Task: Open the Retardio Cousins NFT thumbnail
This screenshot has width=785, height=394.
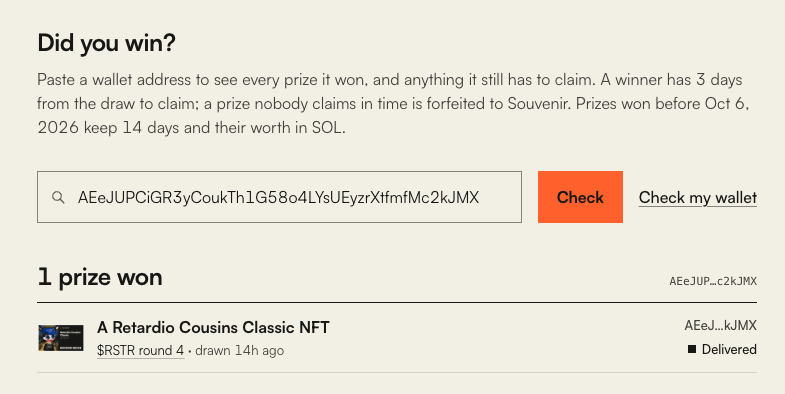Action: (x=61, y=338)
